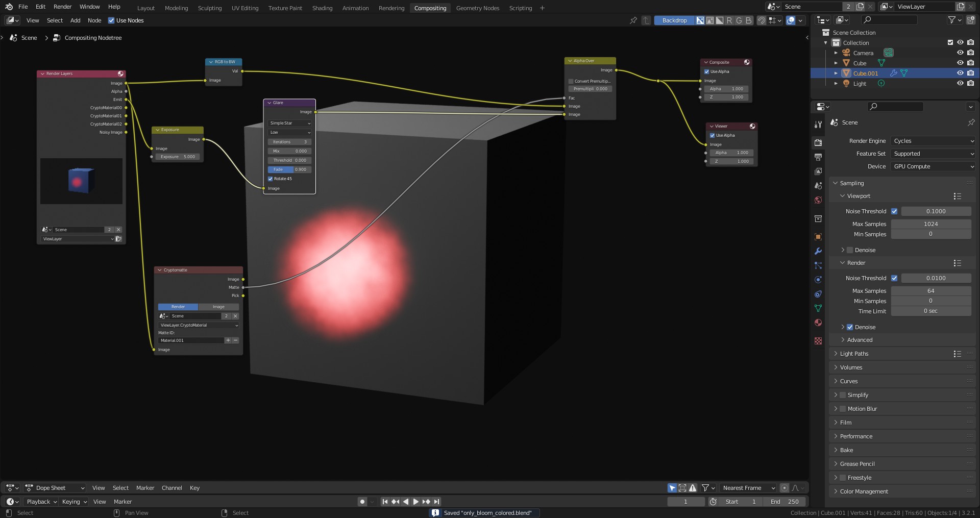Show the Red backdrop channel
Screen dimensions: 980x518
pos(729,20)
